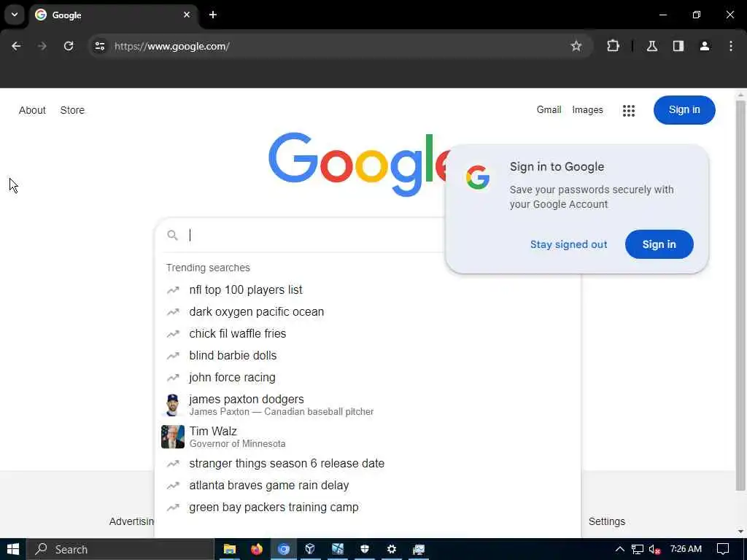This screenshot has width=747, height=560.
Task: View site information icon in address bar
Action: pos(99,46)
